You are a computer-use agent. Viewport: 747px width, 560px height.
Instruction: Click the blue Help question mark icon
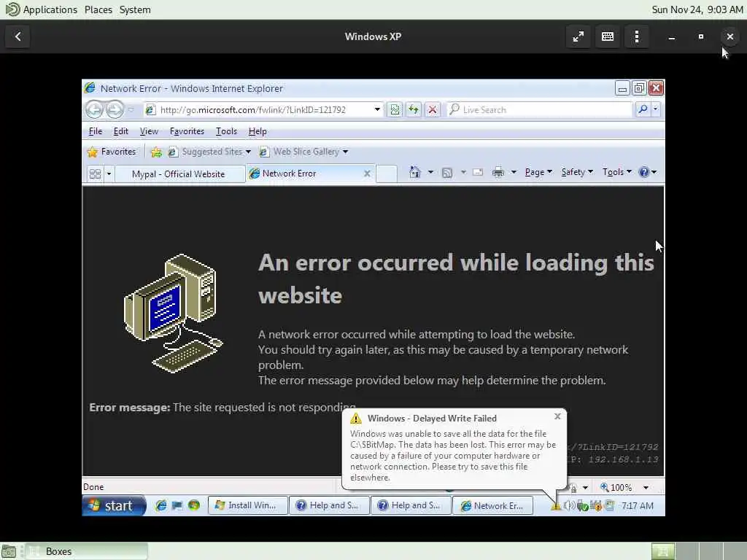644,172
